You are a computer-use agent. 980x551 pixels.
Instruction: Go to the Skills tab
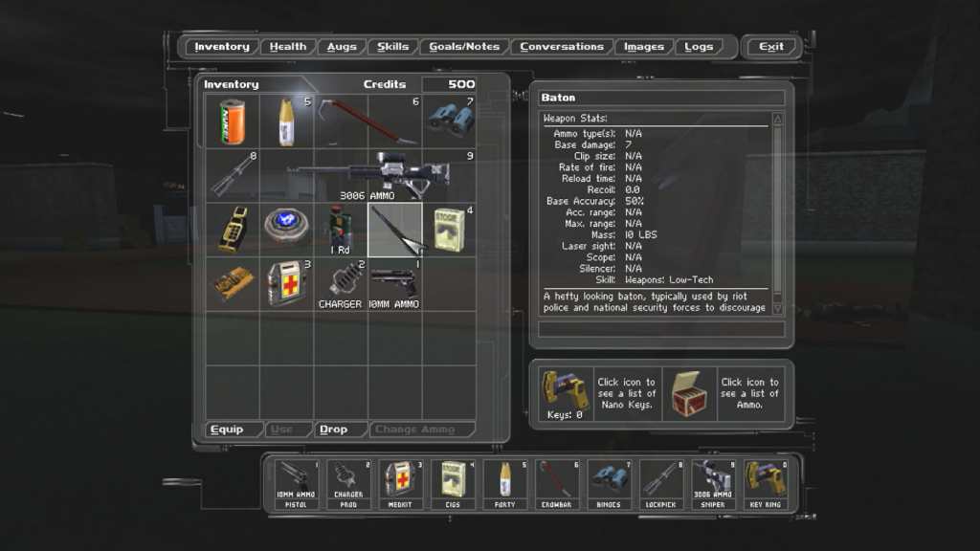click(x=392, y=47)
